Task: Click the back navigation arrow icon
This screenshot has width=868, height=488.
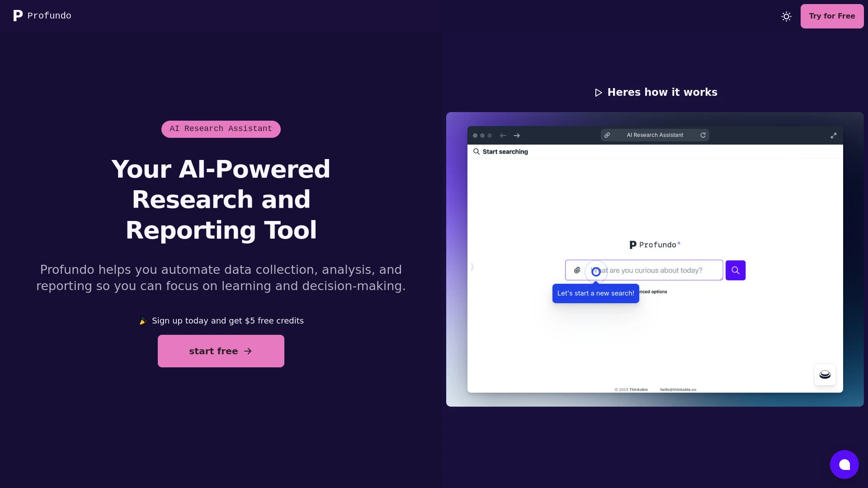Action: (503, 135)
